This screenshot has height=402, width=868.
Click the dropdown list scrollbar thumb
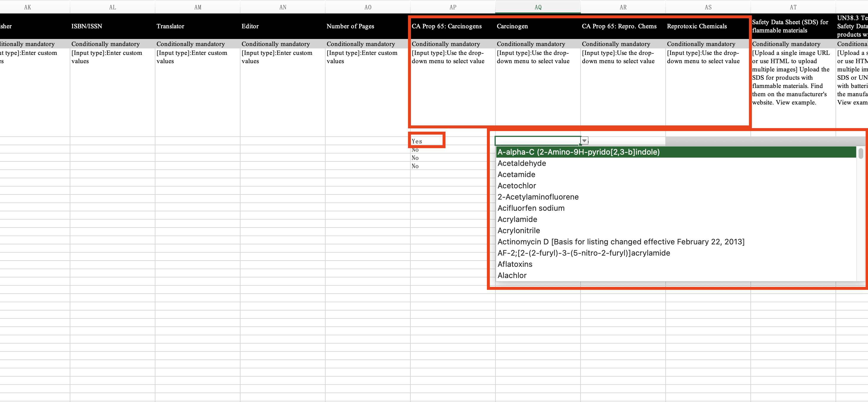[x=861, y=153]
